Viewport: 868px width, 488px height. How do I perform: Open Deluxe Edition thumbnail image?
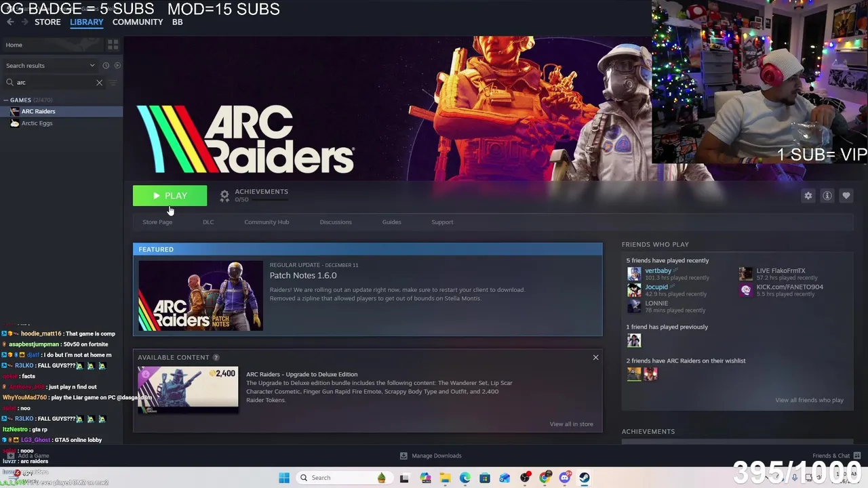[x=188, y=388]
